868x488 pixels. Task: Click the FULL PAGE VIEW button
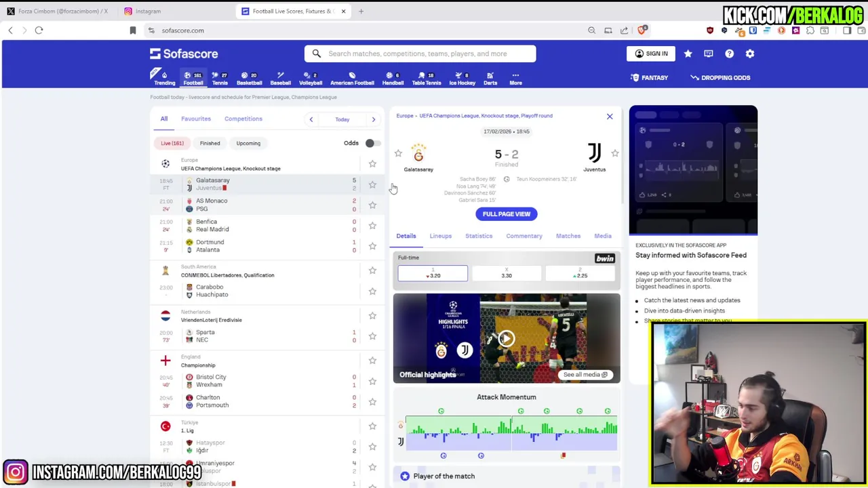[507, 214]
